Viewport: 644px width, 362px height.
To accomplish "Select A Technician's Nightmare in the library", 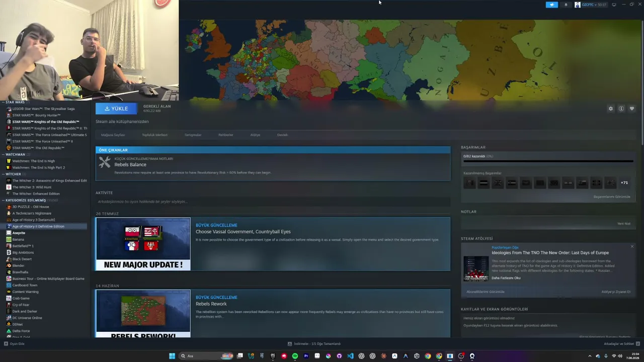I will click(x=32, y=213).
